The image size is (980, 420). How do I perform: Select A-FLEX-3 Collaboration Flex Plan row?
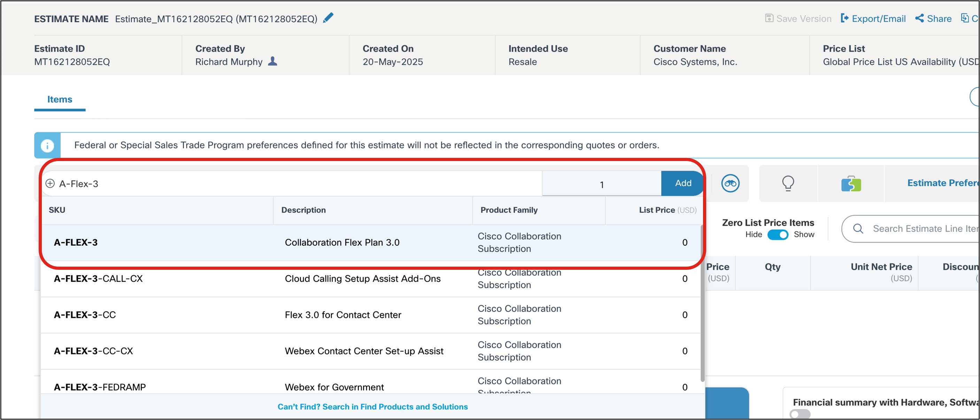(x=342, y=243)
